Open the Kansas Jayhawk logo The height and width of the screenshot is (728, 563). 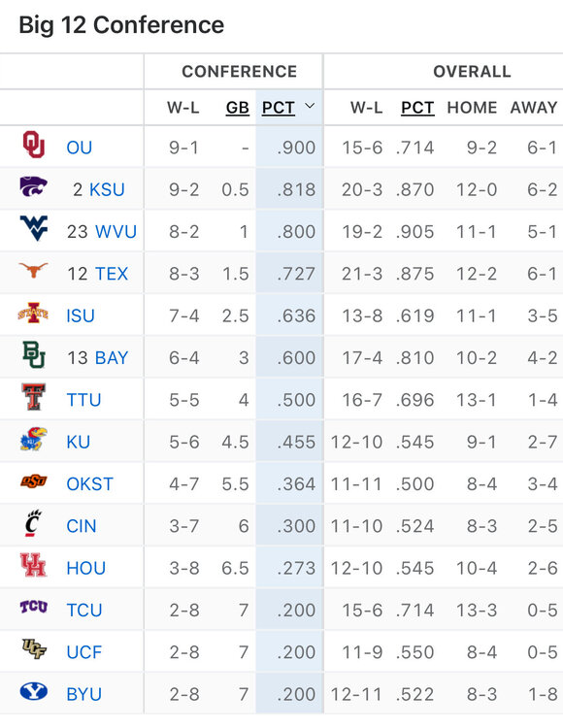pos(33,439)
